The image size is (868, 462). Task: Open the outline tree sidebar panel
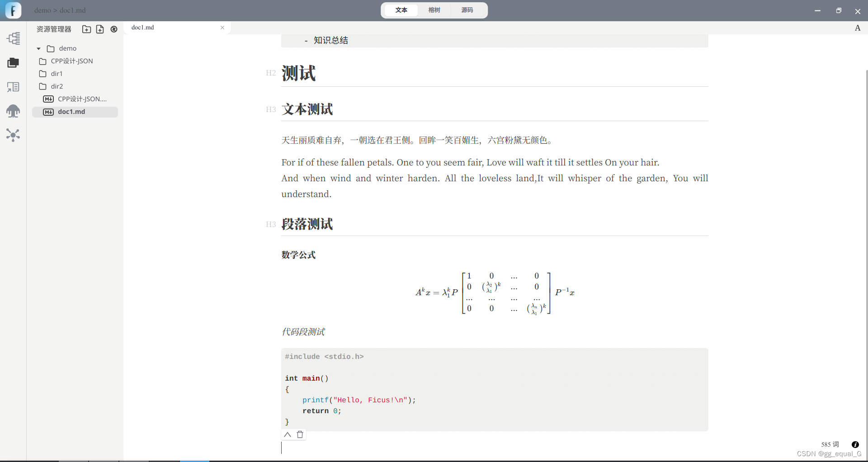tap(13, 38)
